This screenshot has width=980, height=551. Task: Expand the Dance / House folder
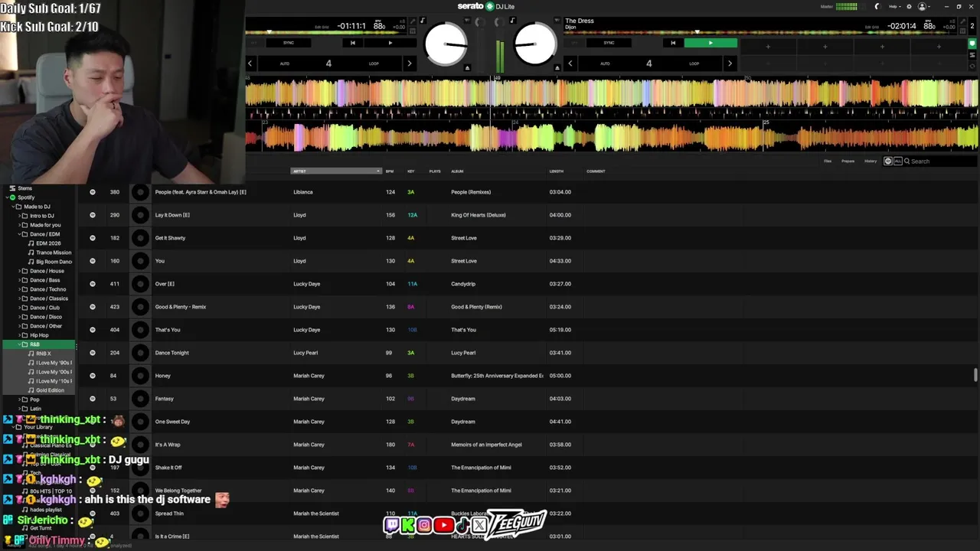[20, 271]
